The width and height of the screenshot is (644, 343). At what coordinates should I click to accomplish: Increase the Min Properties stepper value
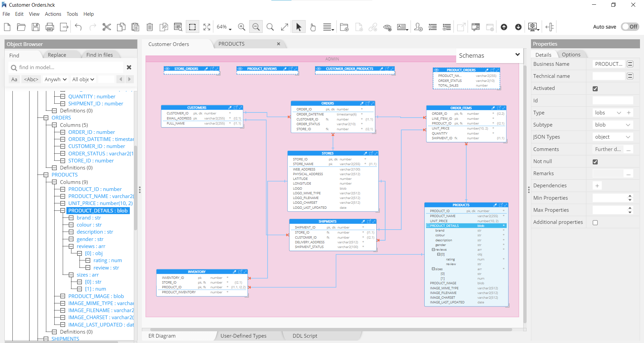click(630, 196)
